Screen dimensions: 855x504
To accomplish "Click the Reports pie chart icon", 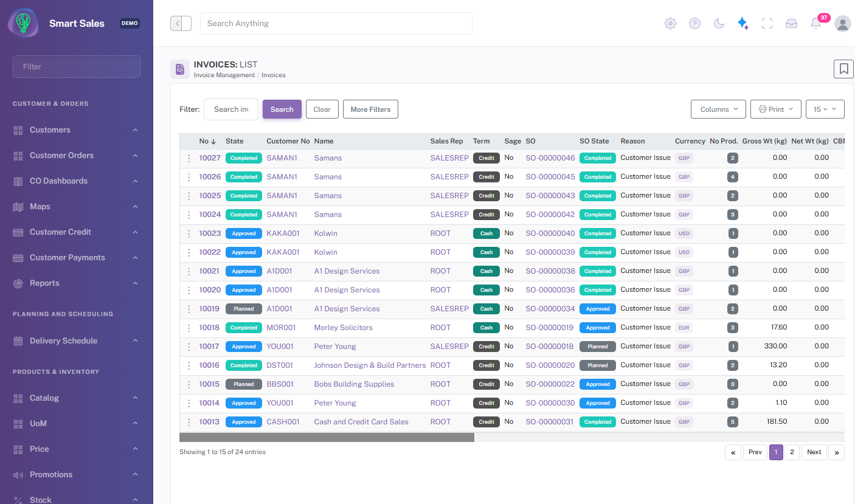I will tap(18, 283).
